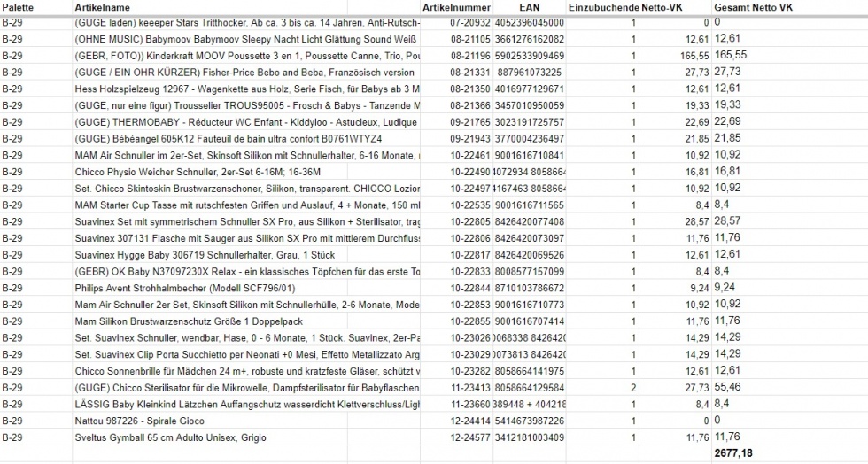
Task: Click EAN value 4052396045000
Action: pyautogui.click(x=530, y=23)
